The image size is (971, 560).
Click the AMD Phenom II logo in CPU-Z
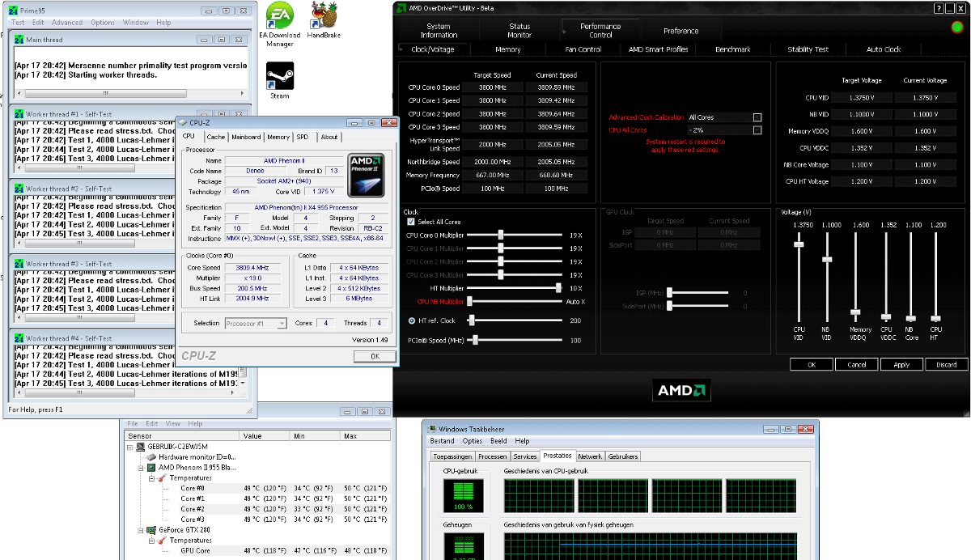365,175
